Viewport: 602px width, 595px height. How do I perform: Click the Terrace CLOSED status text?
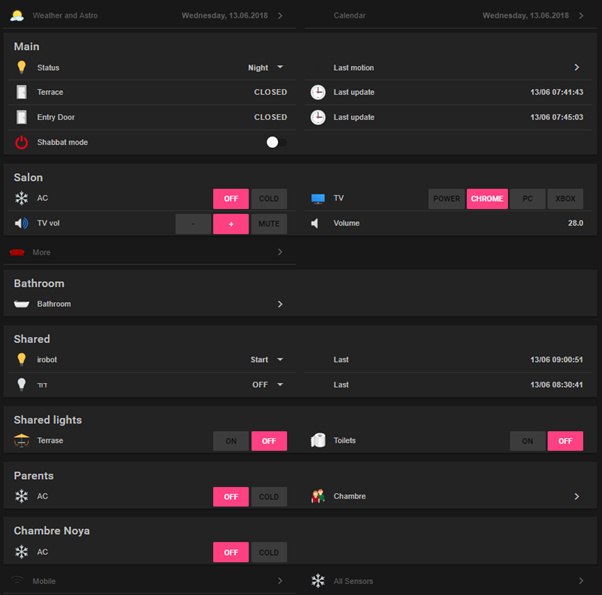coord(270,92)
